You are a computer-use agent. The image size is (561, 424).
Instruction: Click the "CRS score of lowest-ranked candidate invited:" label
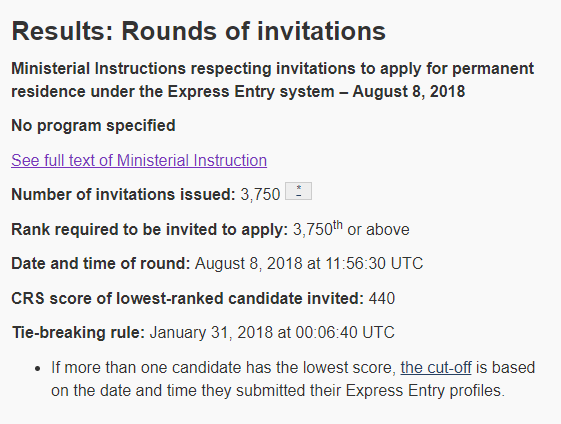[187, 298]
